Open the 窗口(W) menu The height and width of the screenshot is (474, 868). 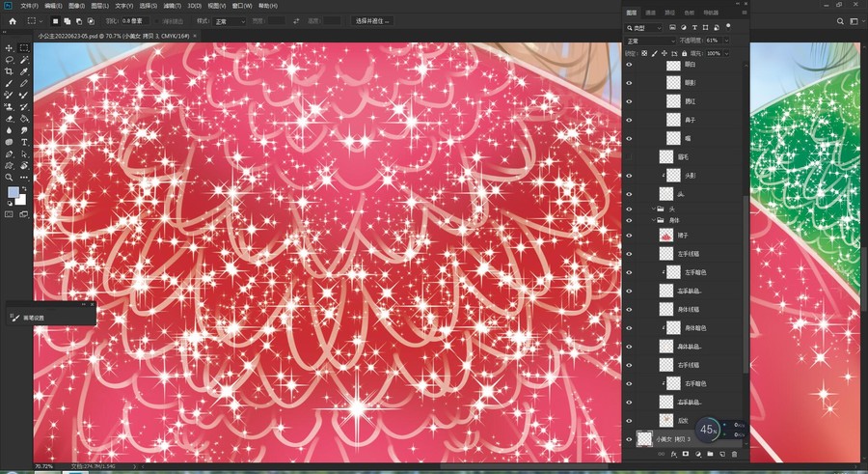[x=242, y=6]
